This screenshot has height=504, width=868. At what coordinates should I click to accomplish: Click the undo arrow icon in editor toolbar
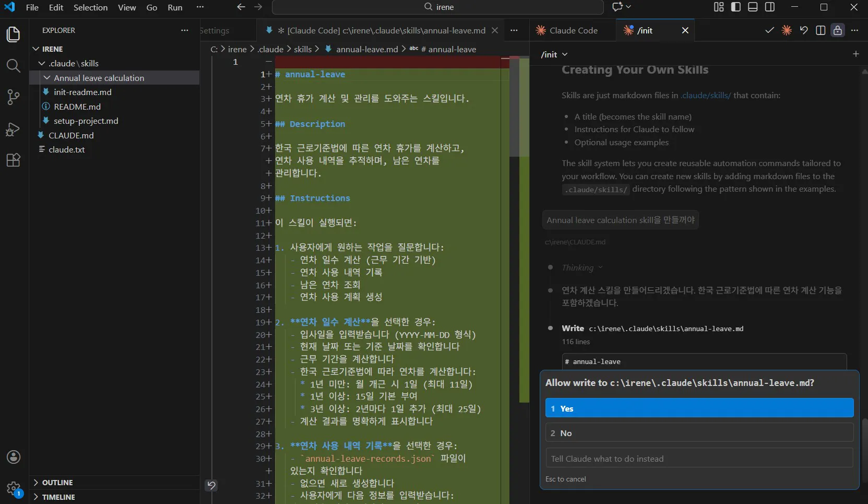[x=803, y=30]
